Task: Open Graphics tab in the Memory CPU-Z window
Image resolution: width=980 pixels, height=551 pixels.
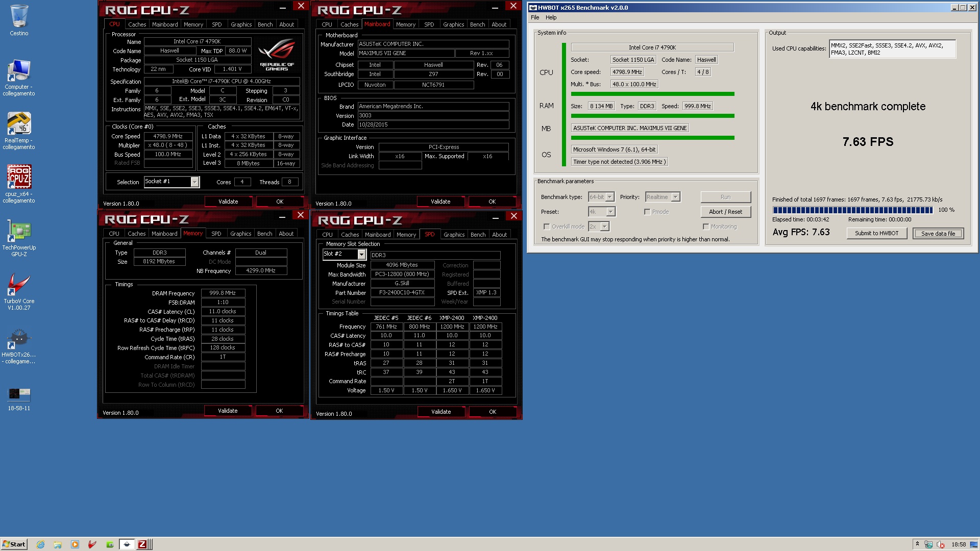Action: tap(240, 234)
